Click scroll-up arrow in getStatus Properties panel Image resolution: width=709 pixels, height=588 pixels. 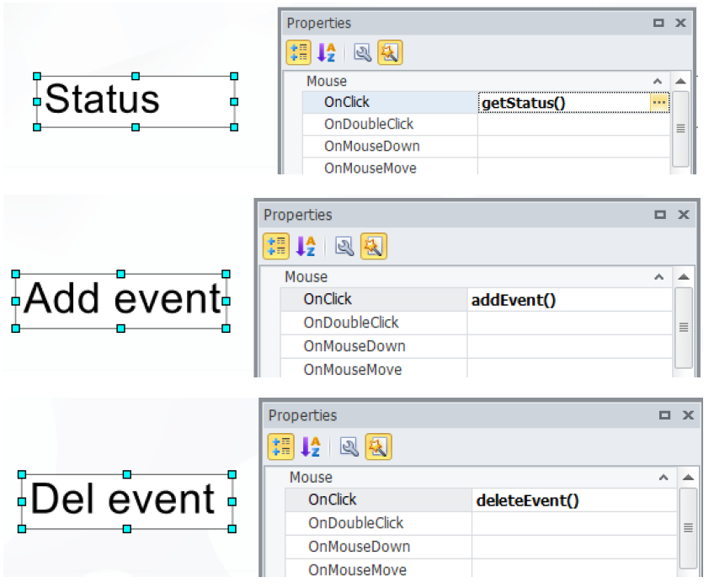[680, 82]
